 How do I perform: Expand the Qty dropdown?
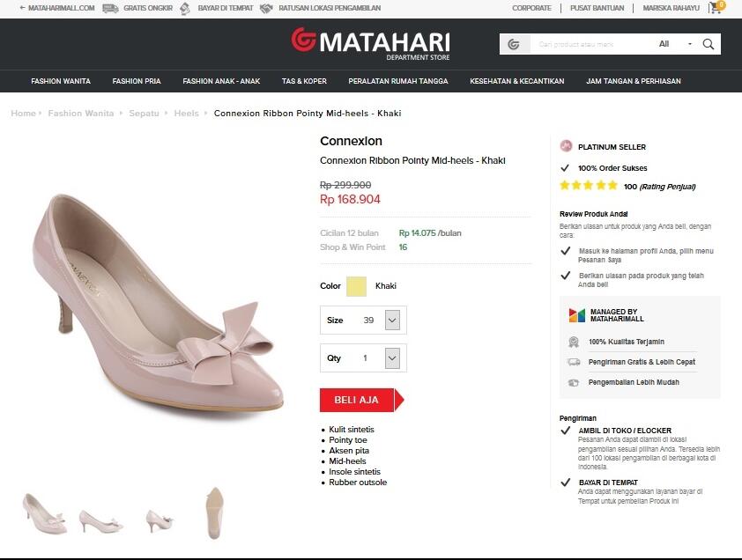click(393, 358)
